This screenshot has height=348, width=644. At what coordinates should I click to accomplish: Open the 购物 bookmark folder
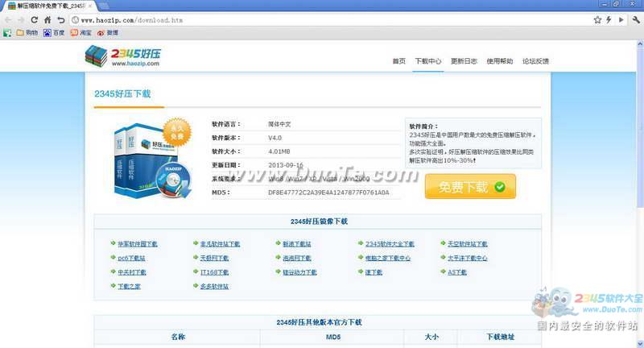27,33
